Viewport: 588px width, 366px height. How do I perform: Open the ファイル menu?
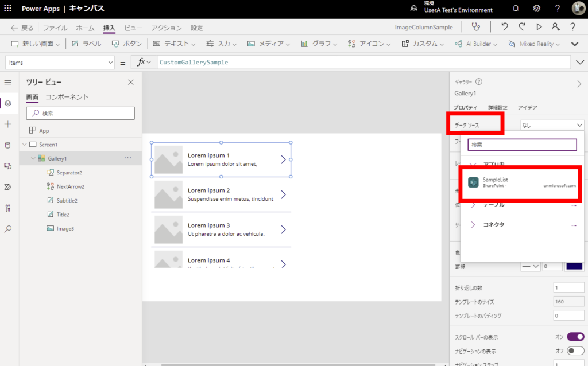[55, 28]
